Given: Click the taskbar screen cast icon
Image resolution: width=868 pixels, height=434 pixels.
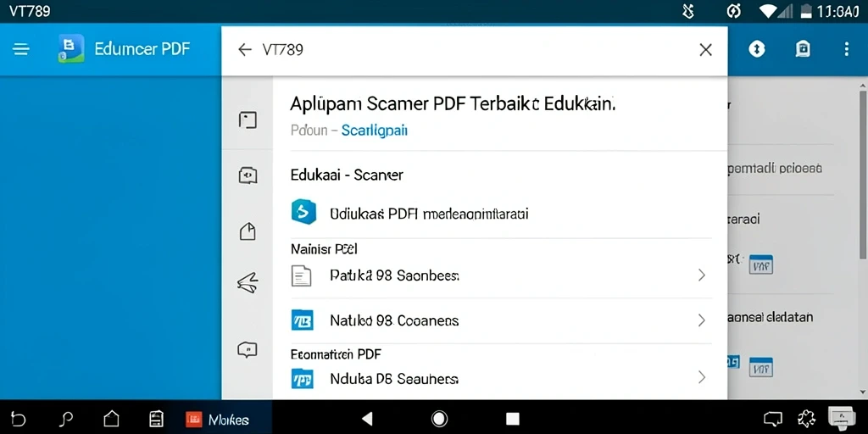Looking at the screenshot, I should pyautogui.click(x=842, y=418).
